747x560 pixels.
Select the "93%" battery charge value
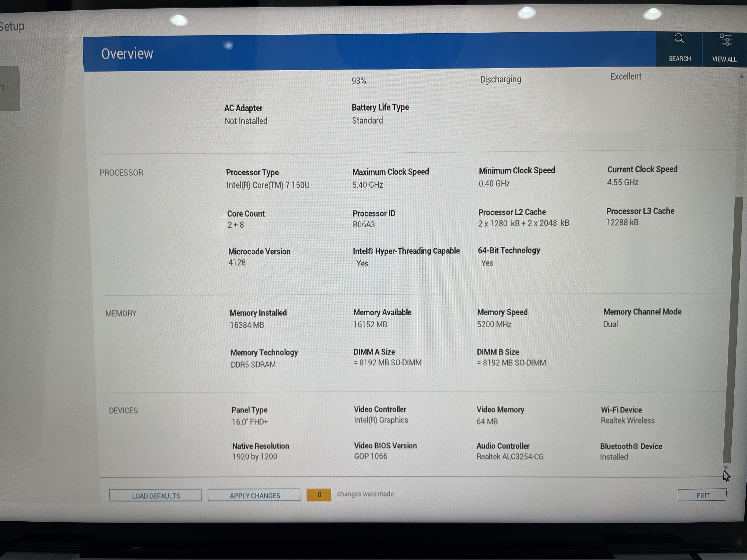[359, 81]
